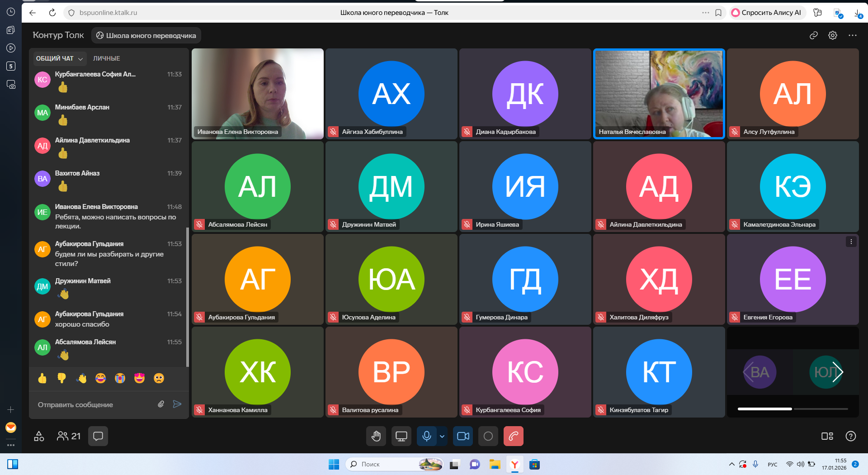Toggle the camera on or off
The height and width of the screenshot is (475, 868).
tap(463, 436)
